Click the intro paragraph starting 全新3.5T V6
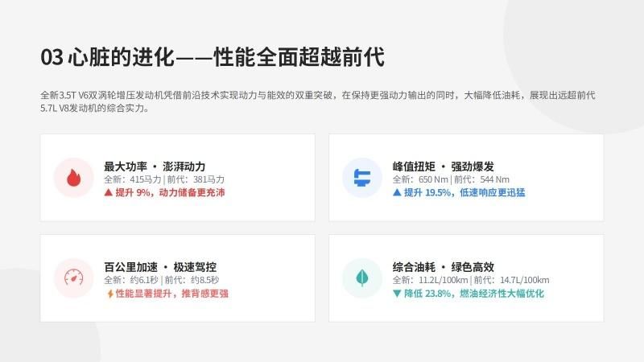 [317, 101]
